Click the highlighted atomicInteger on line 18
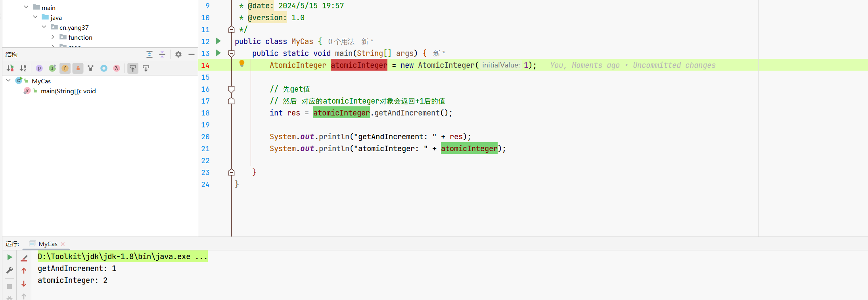 341,113
